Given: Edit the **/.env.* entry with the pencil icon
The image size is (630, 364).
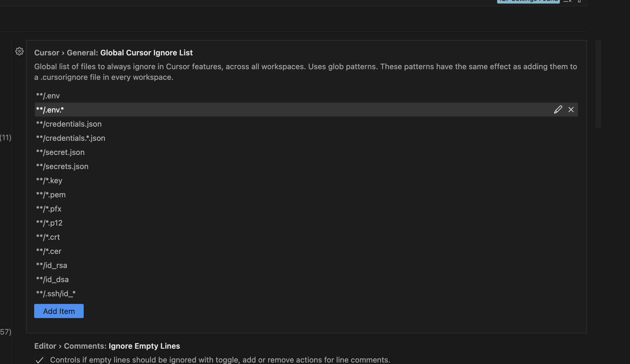Looking at the screenshot, I should coord(558,110).
